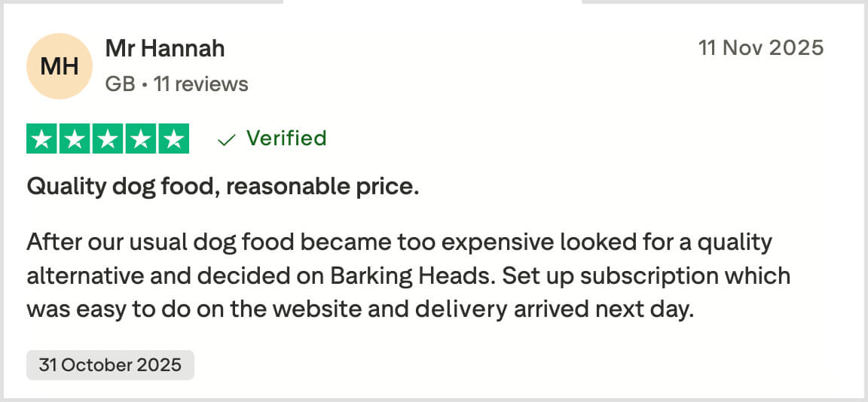Click 'Barking Heads' in the review text
This screenshot has height=402, width=868.
tap(411, 276)
